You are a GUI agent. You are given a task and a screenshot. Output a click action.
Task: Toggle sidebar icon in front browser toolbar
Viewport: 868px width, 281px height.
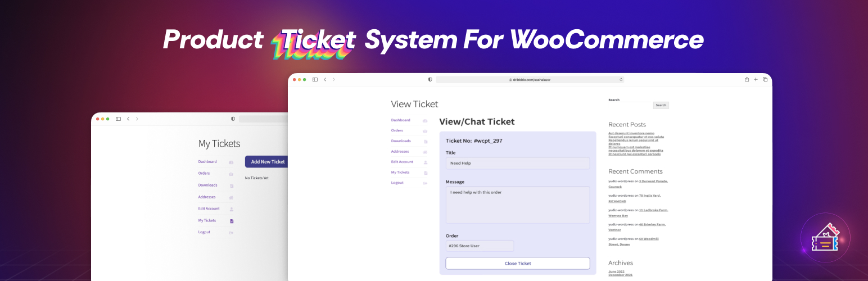(315, 80)
